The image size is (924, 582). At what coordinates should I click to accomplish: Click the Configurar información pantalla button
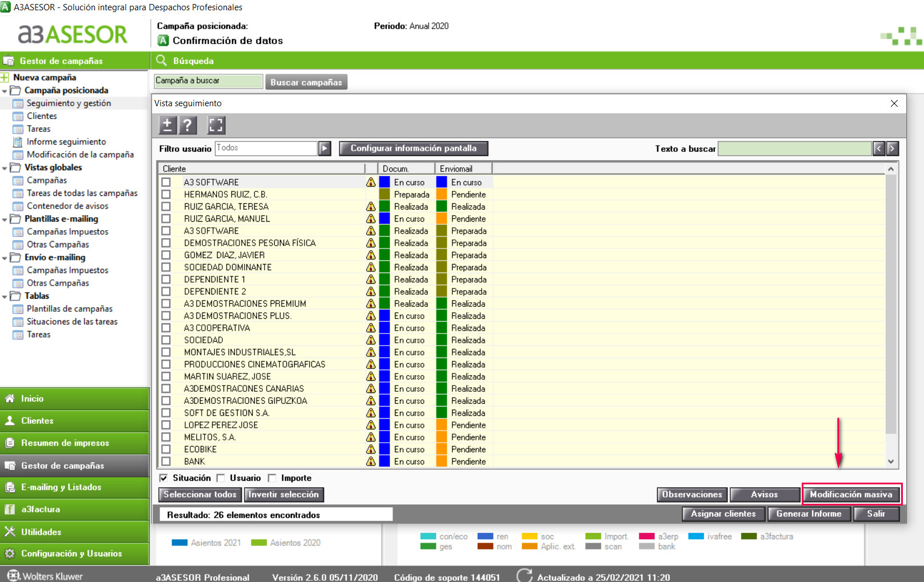tap(413, 148)
